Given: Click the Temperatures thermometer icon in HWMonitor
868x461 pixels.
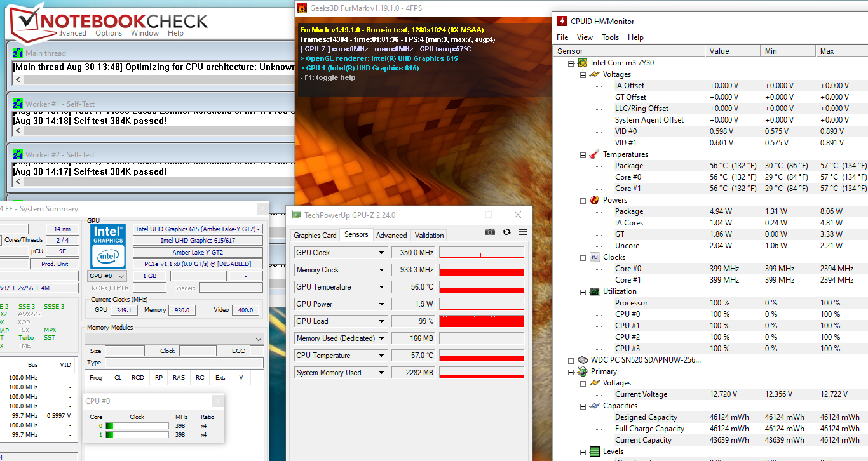Looking at the screenshot, I should (x=594, y=154).
